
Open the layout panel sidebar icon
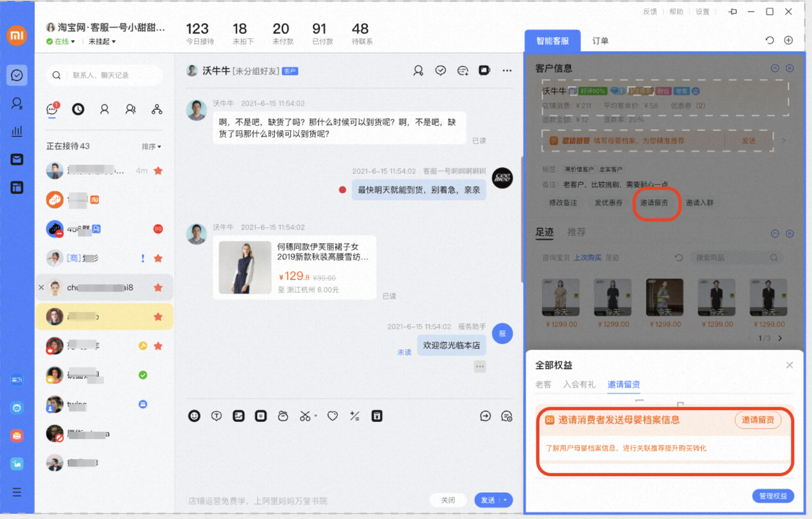tap(17, 187)
